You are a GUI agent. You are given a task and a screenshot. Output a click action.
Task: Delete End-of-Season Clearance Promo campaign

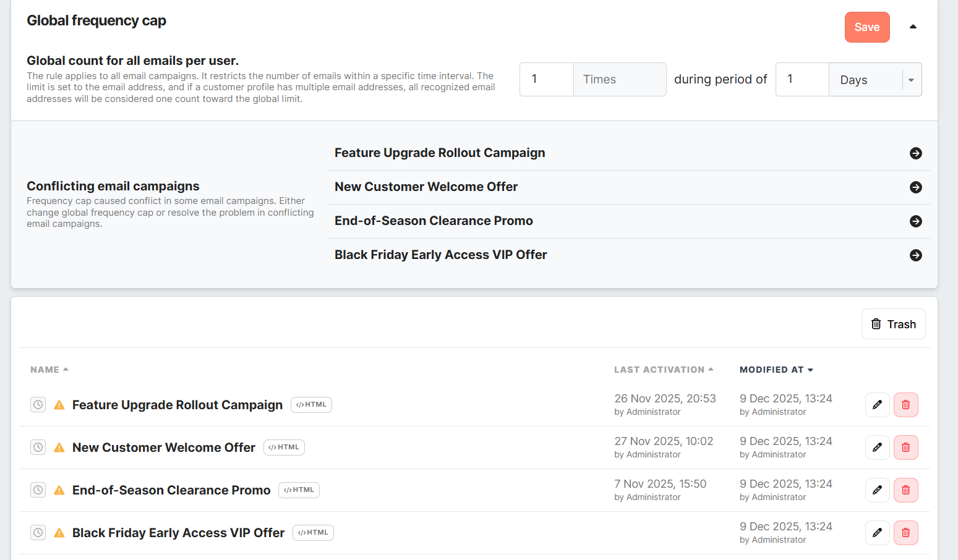click(x=905, y=490)
